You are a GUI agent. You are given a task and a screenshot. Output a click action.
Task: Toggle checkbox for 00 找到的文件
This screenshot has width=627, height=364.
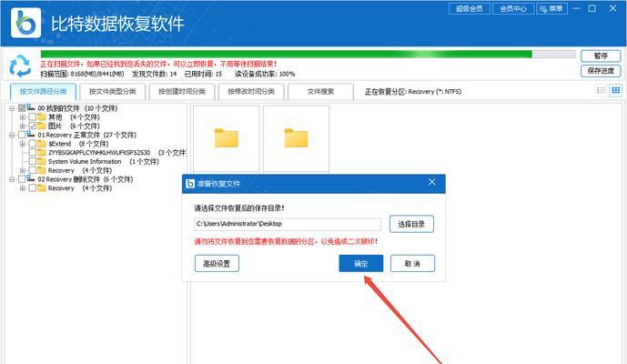(22, 108)
